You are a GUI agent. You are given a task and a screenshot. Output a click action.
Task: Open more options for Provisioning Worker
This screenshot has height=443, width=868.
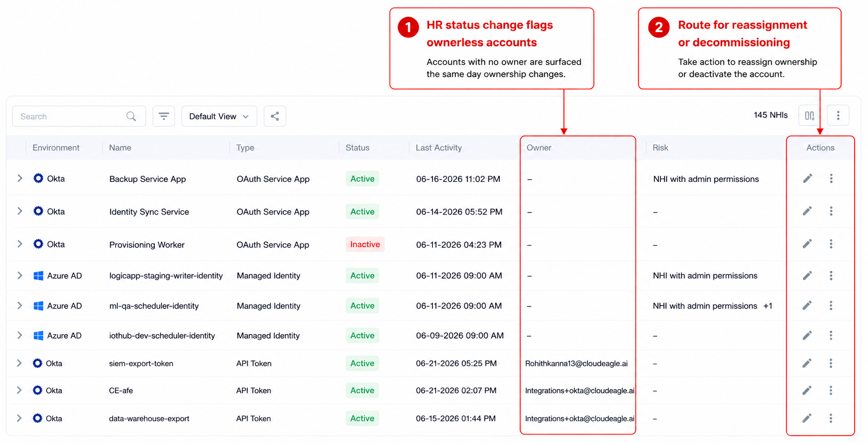coord(831,244)
